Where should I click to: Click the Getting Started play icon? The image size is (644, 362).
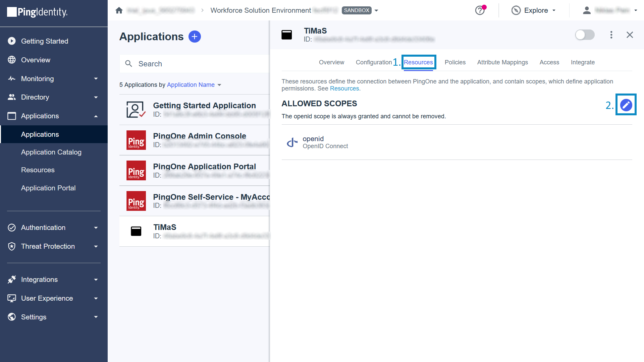tap(12, 41)
